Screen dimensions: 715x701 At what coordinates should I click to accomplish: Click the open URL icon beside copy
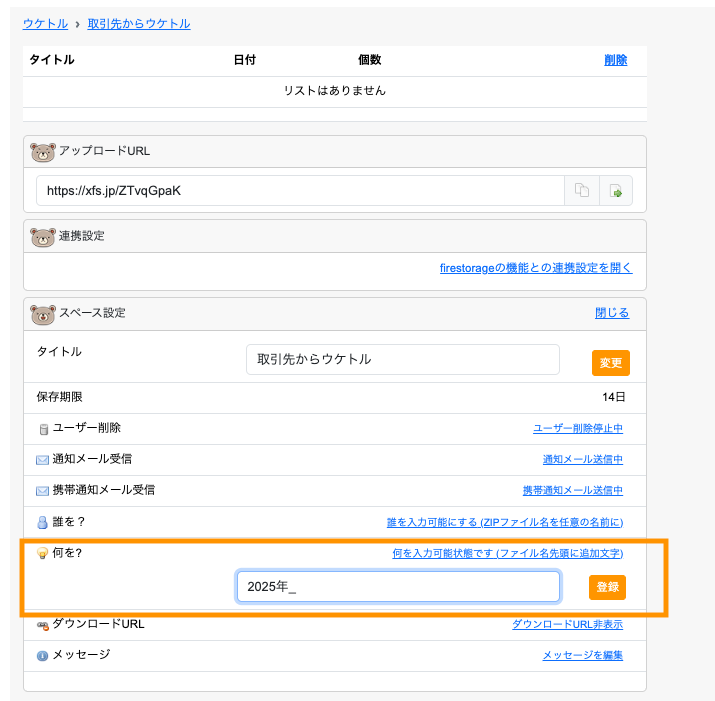tap(616, 191)
